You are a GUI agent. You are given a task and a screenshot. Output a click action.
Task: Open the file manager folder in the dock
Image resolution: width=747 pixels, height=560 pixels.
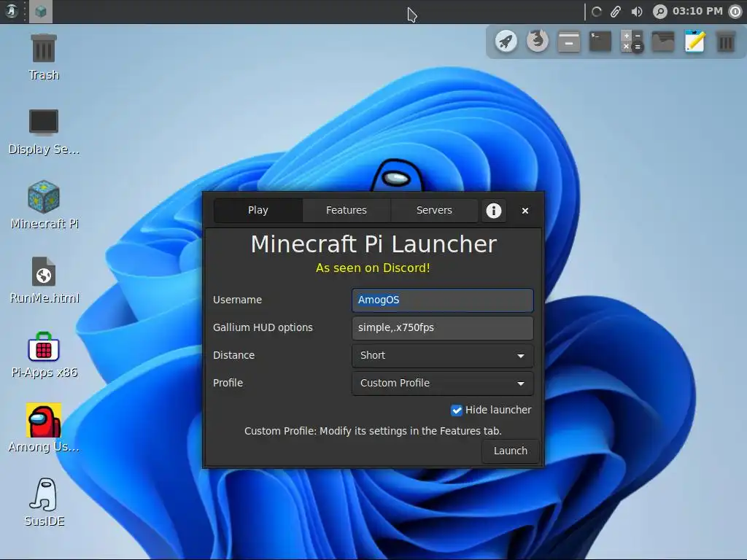[663, 42]
